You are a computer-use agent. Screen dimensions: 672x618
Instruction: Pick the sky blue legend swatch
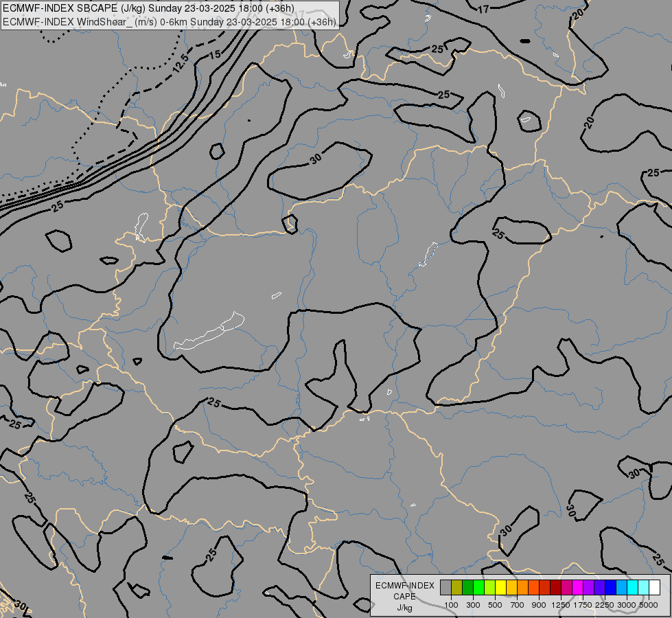click(622, 587)
